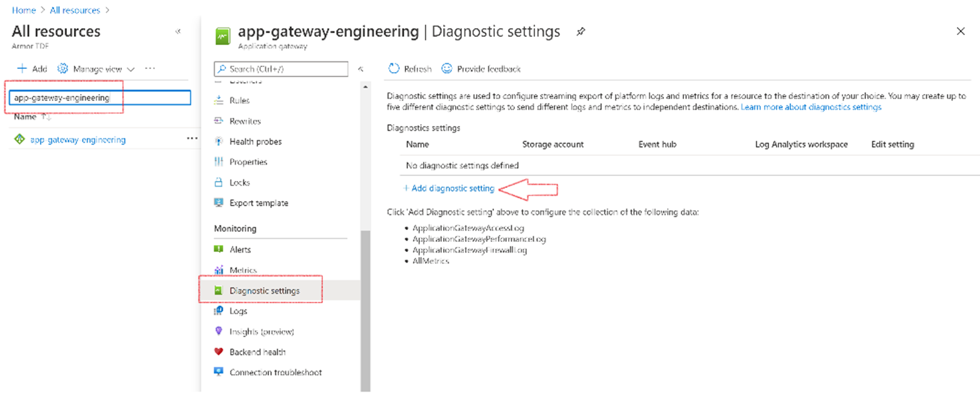Image resolution: width=980 pixels, height=411 pixels.
Task: Click the Add resource button
Action: (x=31, y=69)
